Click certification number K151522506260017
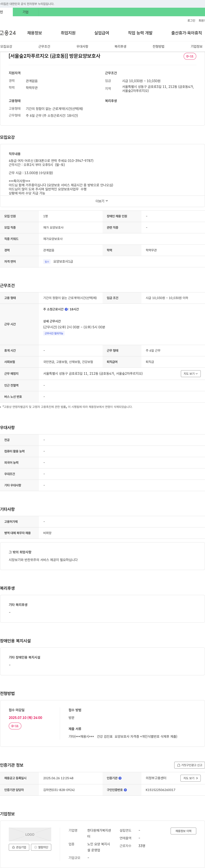The width and height of the screenshot is (205, 868). tap(160, 789)
